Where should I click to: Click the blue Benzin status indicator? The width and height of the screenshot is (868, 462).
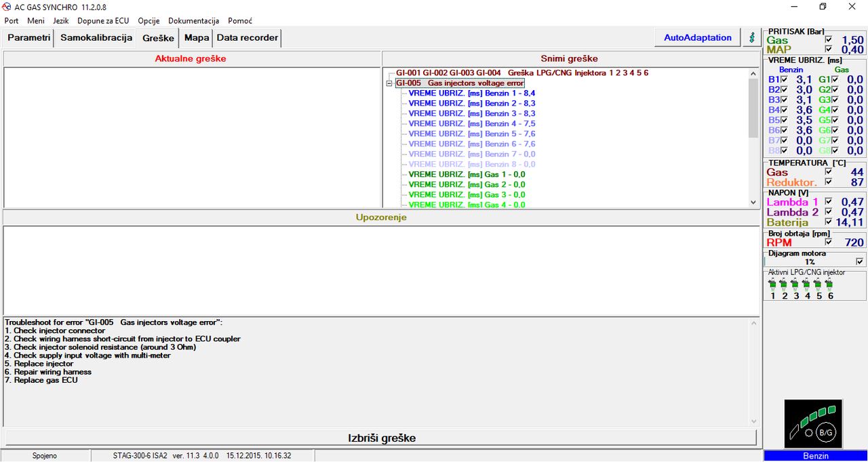[815, 456]
